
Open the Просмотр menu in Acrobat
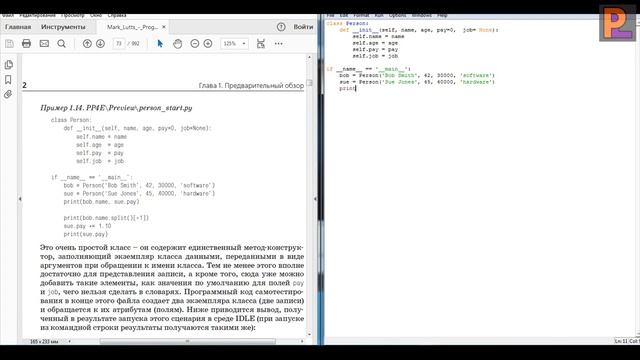point(73,16)
